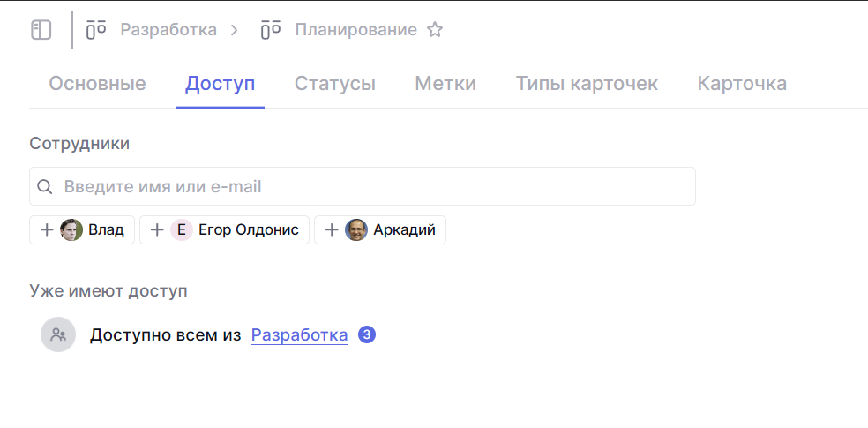
Task: Click the board icon before Разработка breadcrumb
Action: pos(96,30)
